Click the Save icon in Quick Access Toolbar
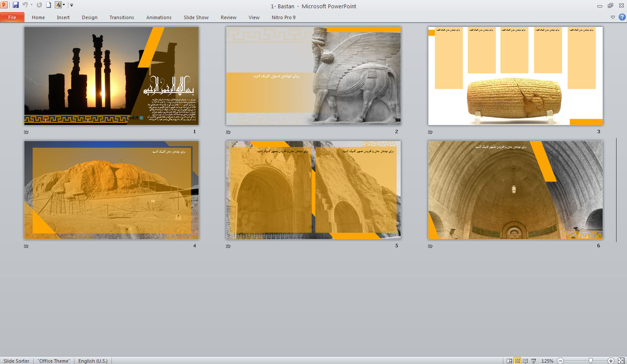 (16, 5)
